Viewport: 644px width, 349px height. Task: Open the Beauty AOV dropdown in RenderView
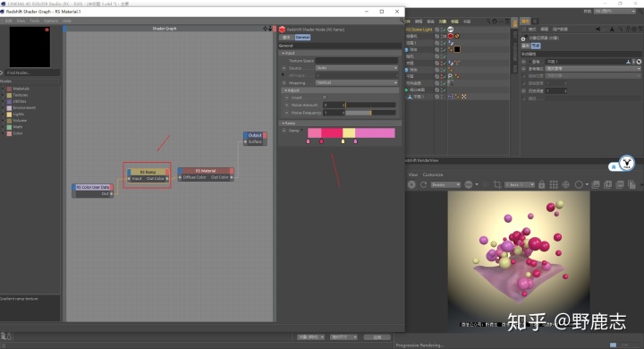click(x=445, y=184)
